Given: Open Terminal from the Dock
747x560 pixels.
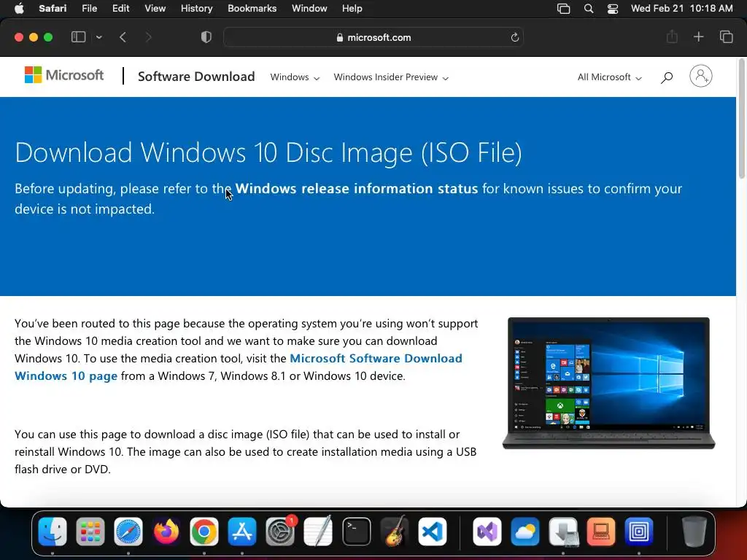Looking at the screenshot, I should (356, 532).
